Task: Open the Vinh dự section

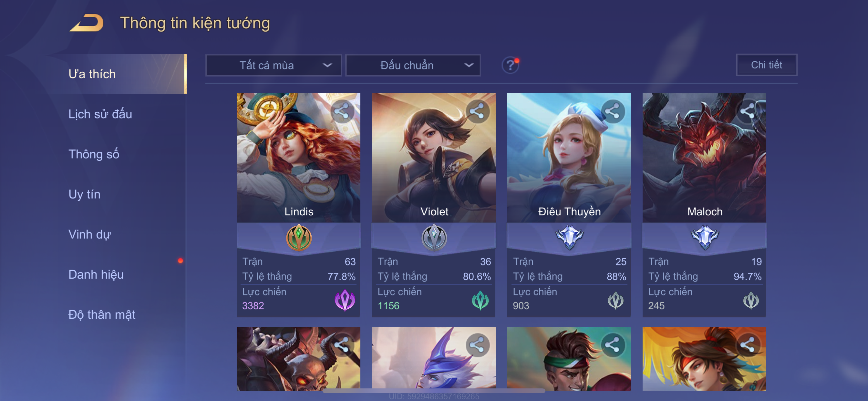Action: (x=90, y=234)
